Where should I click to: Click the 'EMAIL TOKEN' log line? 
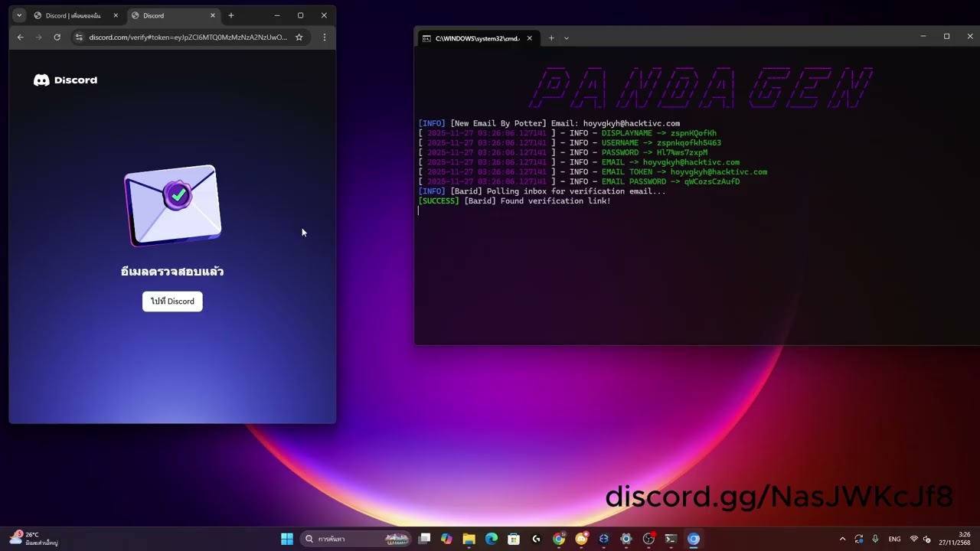(x=593, y=172)
